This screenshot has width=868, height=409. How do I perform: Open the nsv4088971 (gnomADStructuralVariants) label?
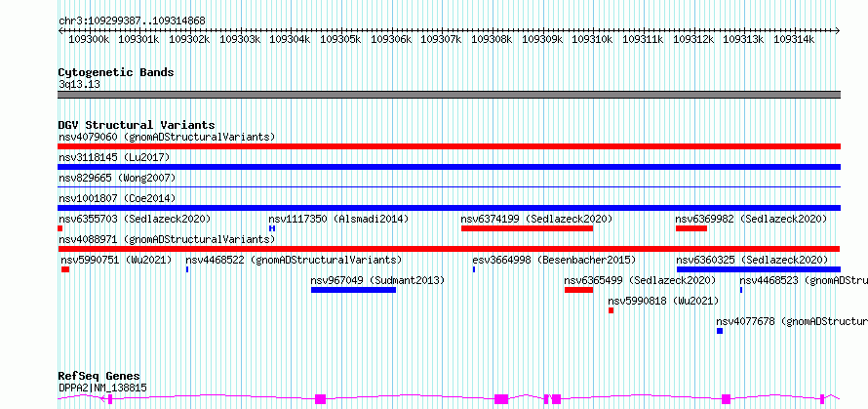coord(167,239)
